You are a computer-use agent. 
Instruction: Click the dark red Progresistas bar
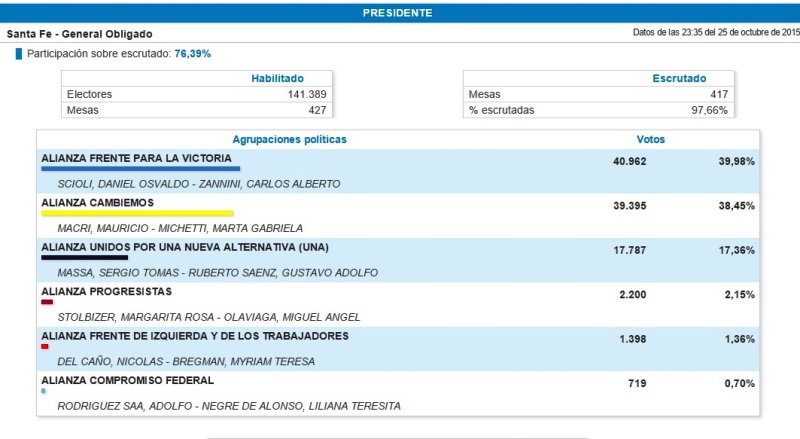[47, 301]
